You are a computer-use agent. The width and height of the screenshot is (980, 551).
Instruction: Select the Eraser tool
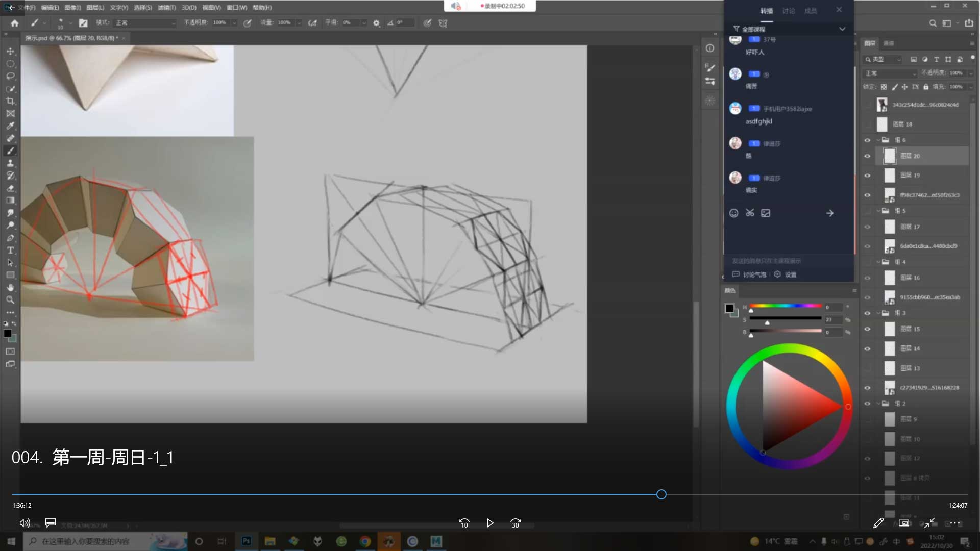(x=10, y=188)
